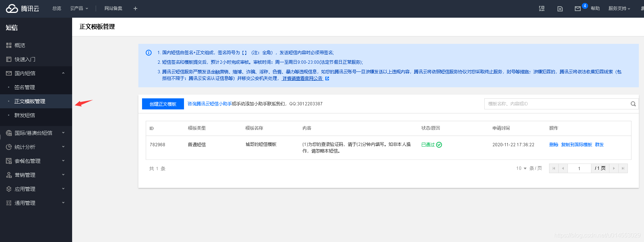Screen dimensions: 644x242
Task: Select 正文模板管理 in the sidebar
Action: 36,101
